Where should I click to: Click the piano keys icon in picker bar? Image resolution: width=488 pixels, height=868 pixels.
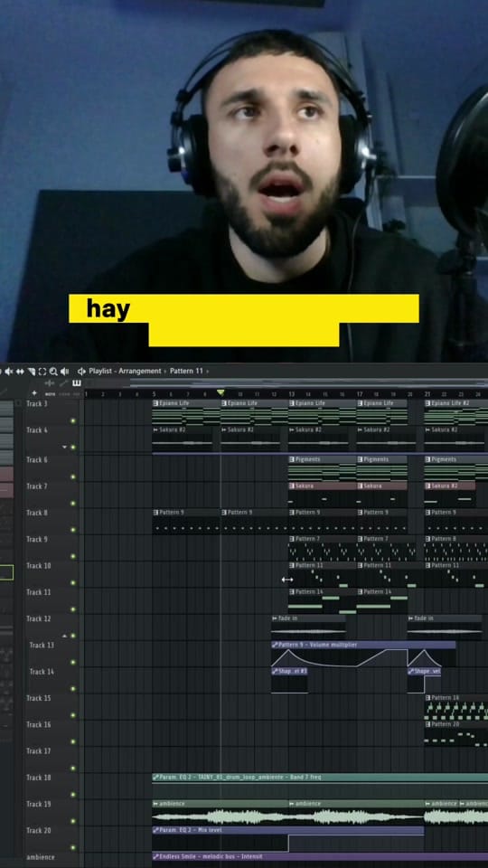click(x=76, y=383)
